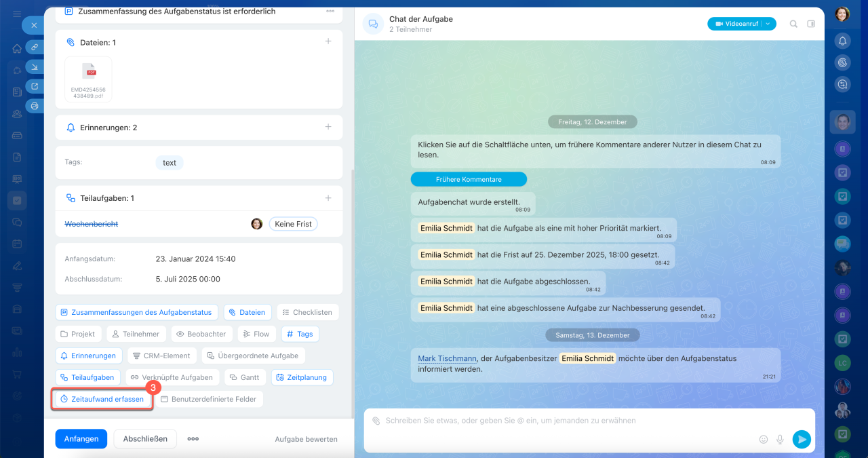The image size is (868, 458).
Task: Open the emoji picker in chat input
Action: (x=764, y=439)
